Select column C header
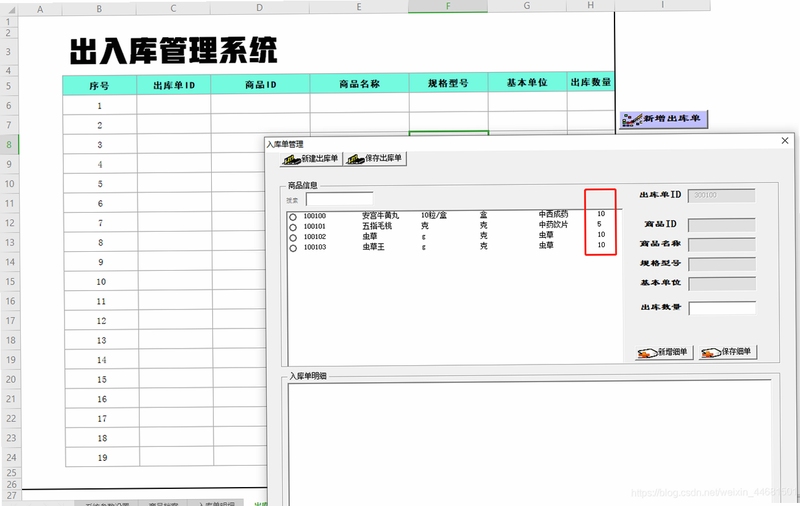Screen dimensions: 800x506 click(173, 8)
